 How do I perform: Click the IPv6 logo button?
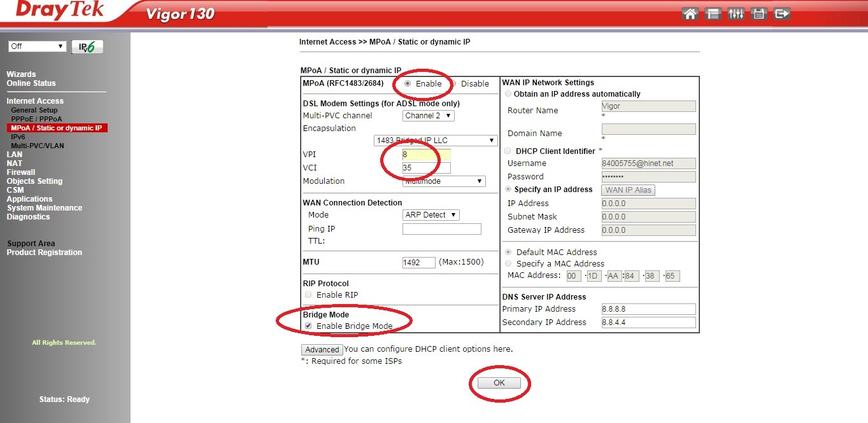tap(87, 47)
